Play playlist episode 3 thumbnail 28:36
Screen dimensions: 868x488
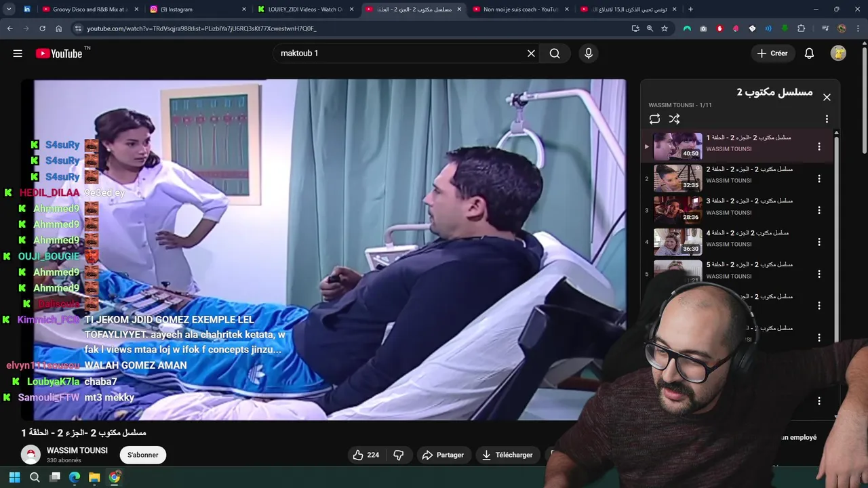tap(677, 210)
